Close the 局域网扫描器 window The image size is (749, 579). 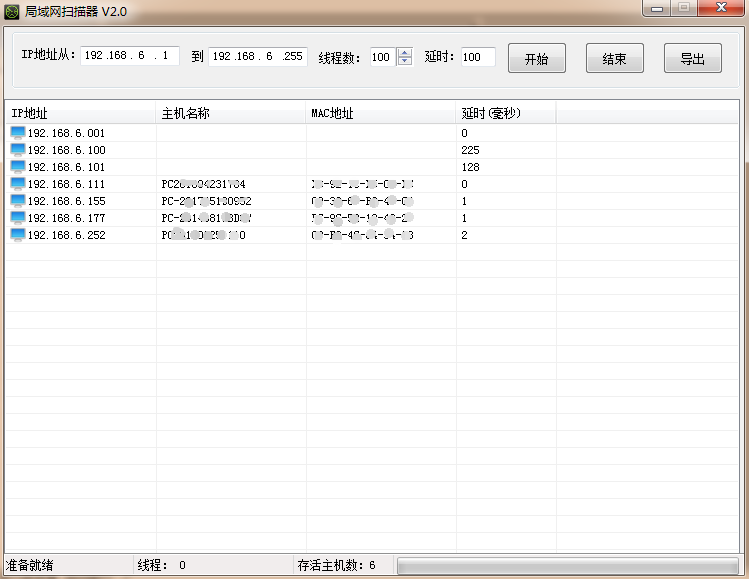(721, 8)
